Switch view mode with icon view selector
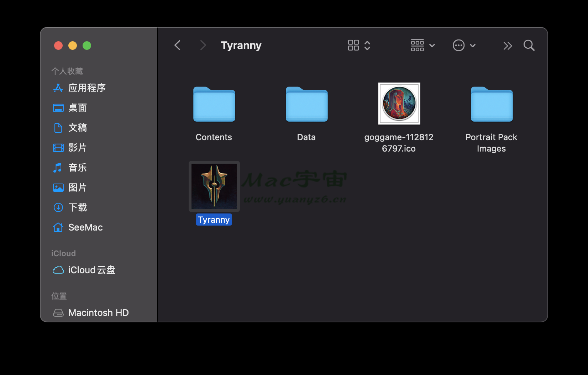 click(x=359, y=46)
